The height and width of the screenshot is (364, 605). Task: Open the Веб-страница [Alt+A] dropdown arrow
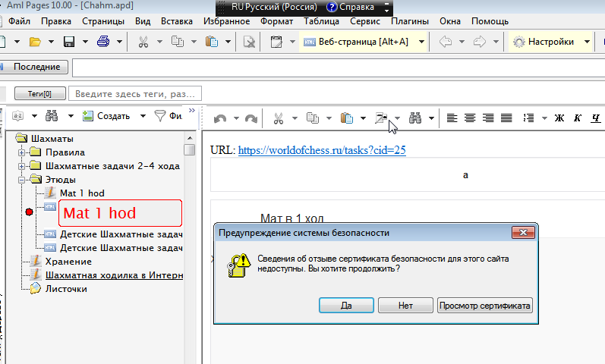coord(422,42)
